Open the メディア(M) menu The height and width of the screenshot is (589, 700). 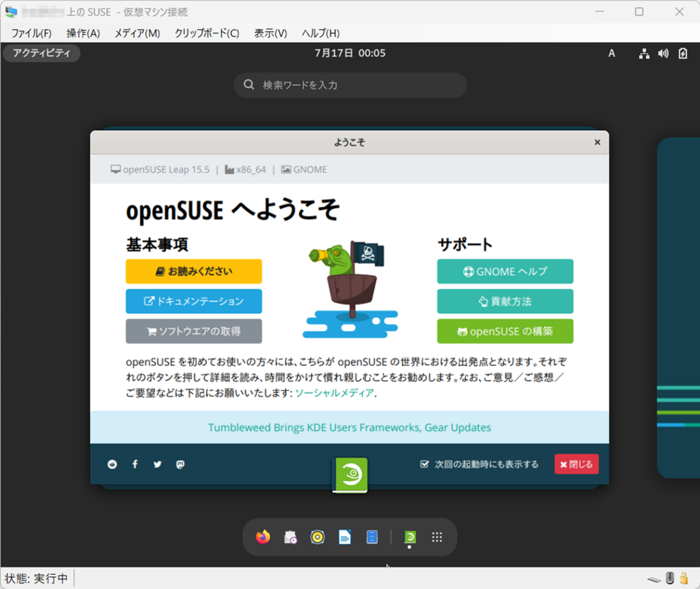[137, 33]
